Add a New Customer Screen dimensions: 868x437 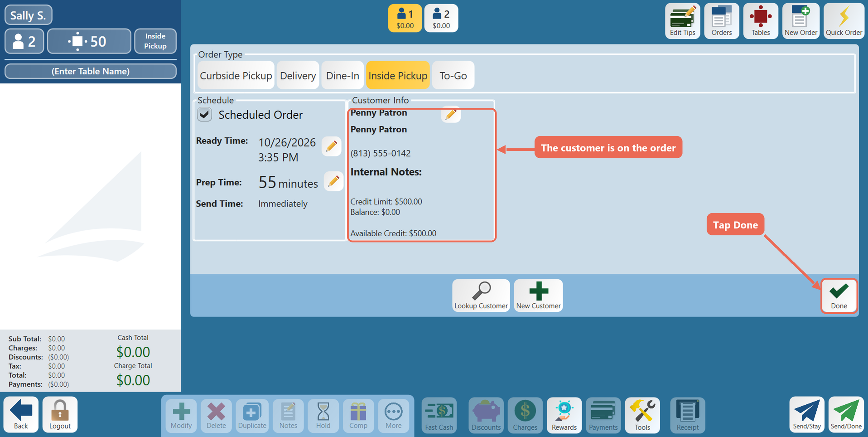[x=538, y=295]
